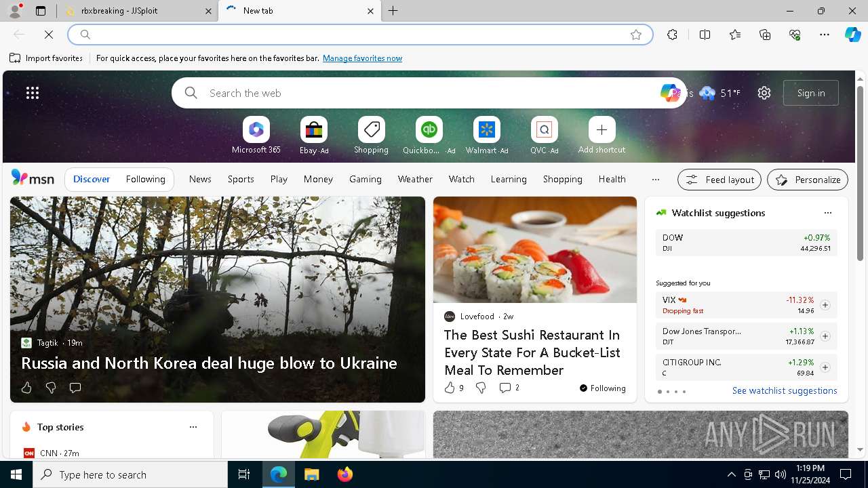Viewport: 868px width, 488px height.
Task: Show hidden system tray icons
Action: pyautogui.click(x=731, y=474)
